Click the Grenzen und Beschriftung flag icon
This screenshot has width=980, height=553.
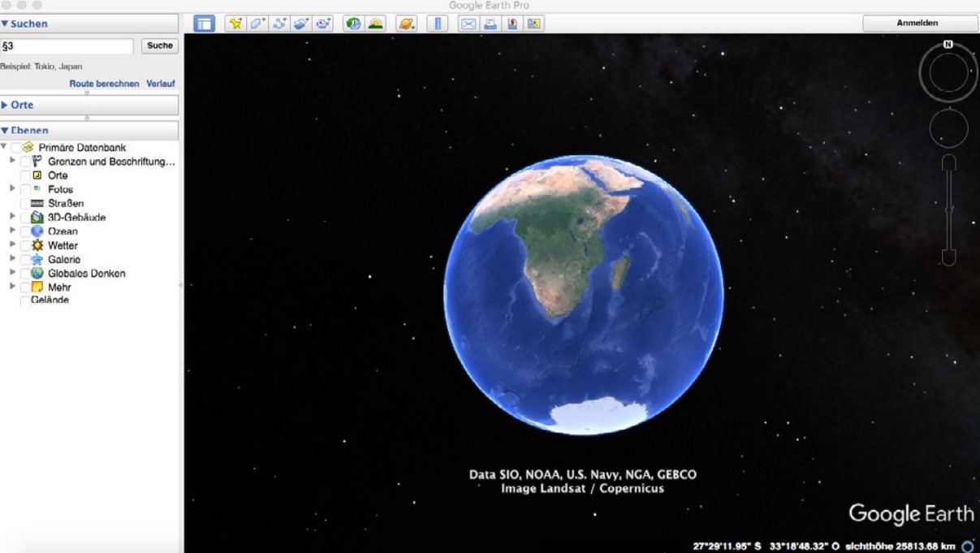37,162
